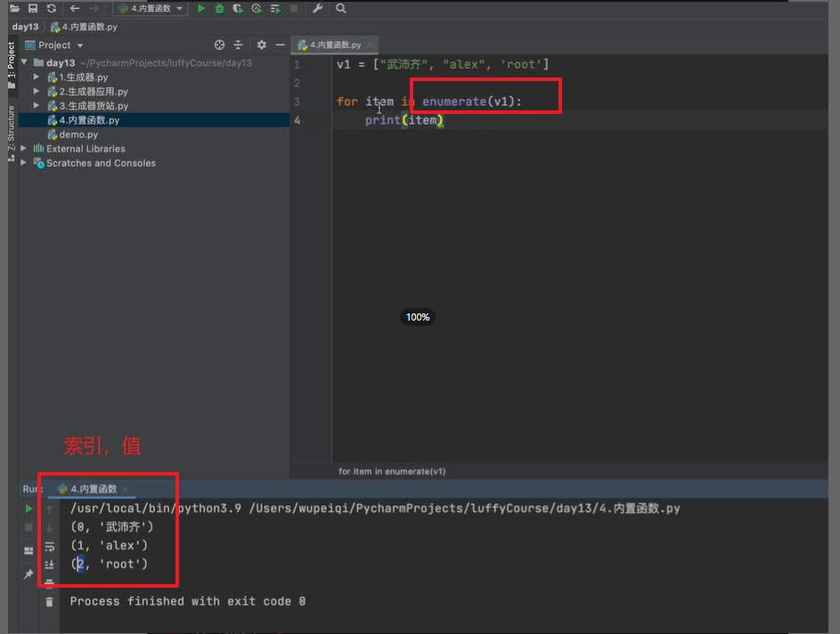Click the Up the stack trace arrow

[49, 508]
